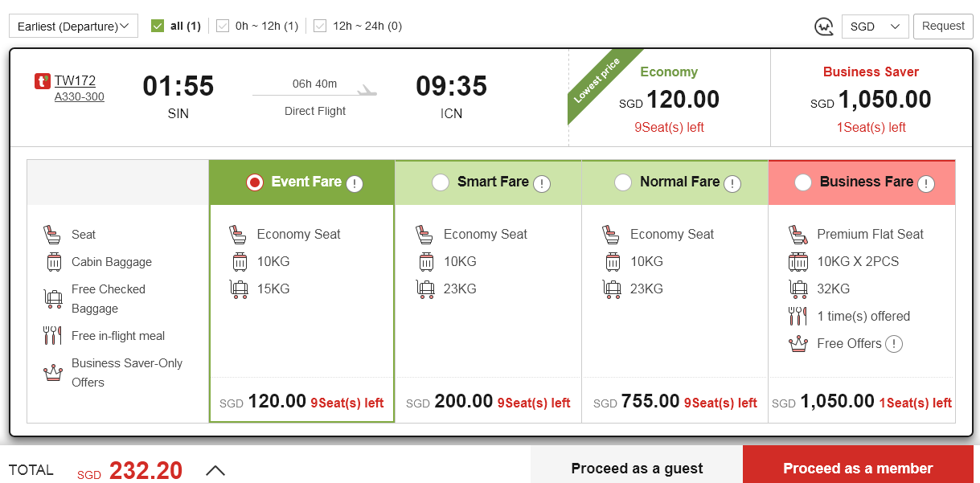Viewport: 980px width, 483px height.
Task: Open the SGD currency dropdown
Action: pos(875,27)
